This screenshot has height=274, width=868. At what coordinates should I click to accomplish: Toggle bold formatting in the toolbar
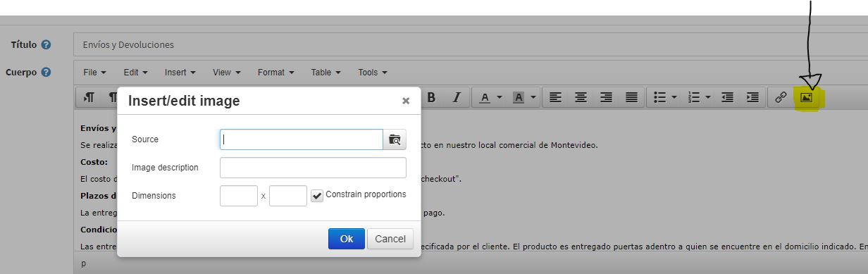pos(432,98)
